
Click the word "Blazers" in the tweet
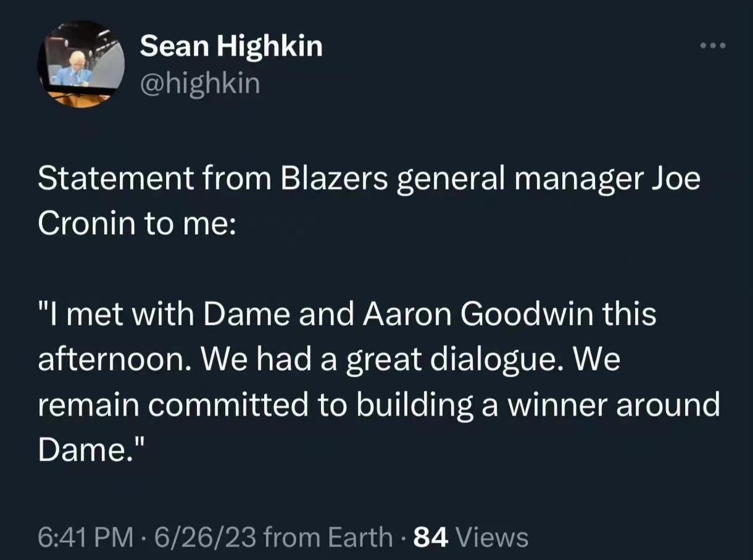point(335,180)
